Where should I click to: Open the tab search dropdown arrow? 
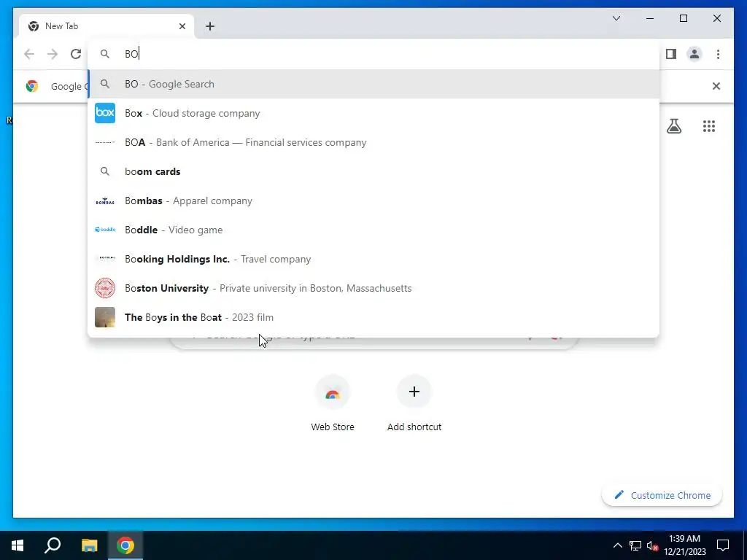click(x=616, y=18)
